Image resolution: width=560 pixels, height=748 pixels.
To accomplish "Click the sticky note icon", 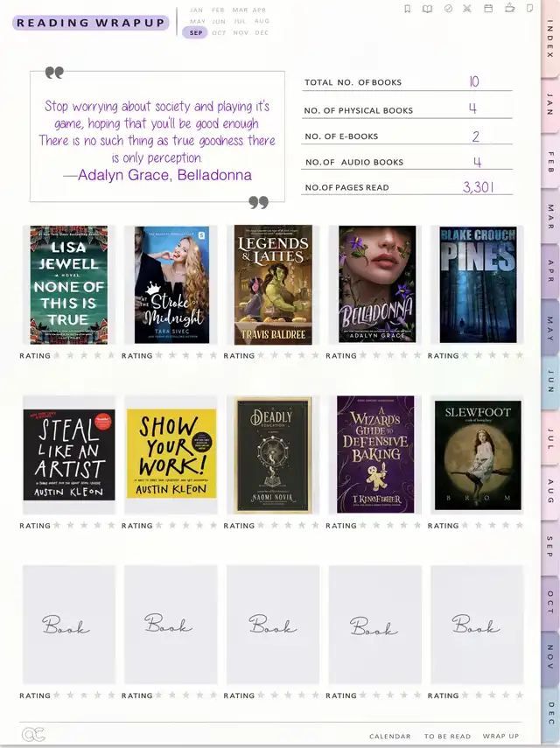I will point(529,8).
